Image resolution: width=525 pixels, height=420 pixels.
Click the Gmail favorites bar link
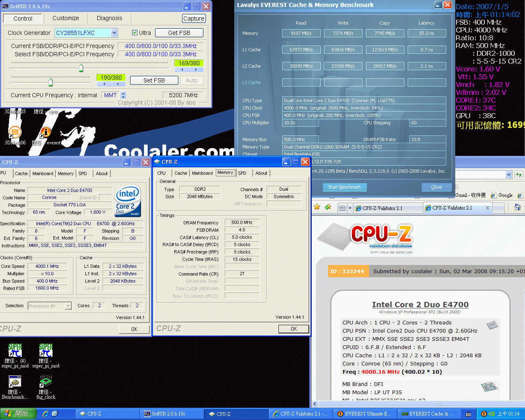pyautogui.click(x=470, y=195)
